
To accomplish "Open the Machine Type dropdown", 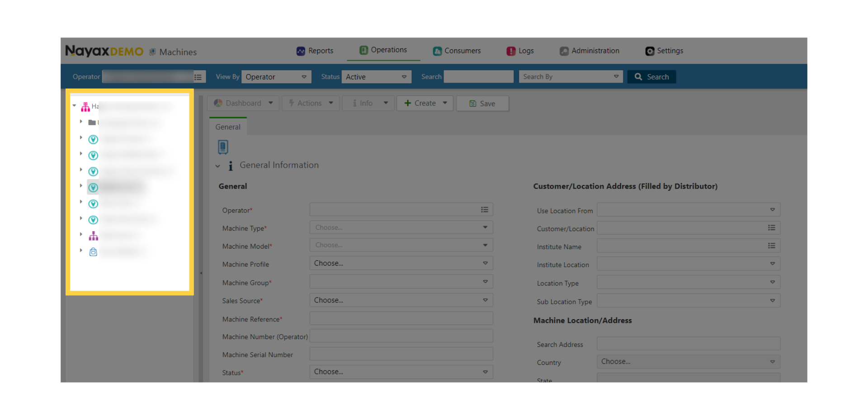I will pos(401,227).
